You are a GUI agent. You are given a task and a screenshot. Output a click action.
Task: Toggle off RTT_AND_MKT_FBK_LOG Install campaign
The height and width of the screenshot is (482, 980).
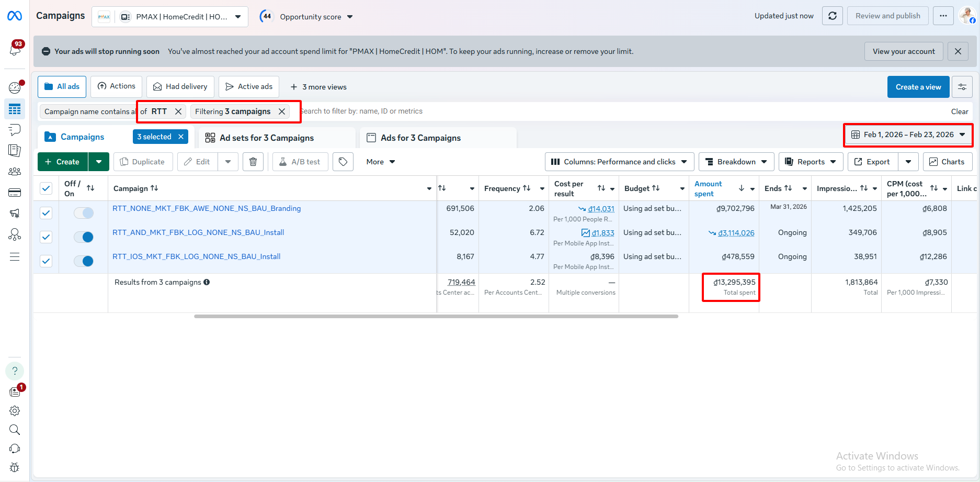(84, 237)
